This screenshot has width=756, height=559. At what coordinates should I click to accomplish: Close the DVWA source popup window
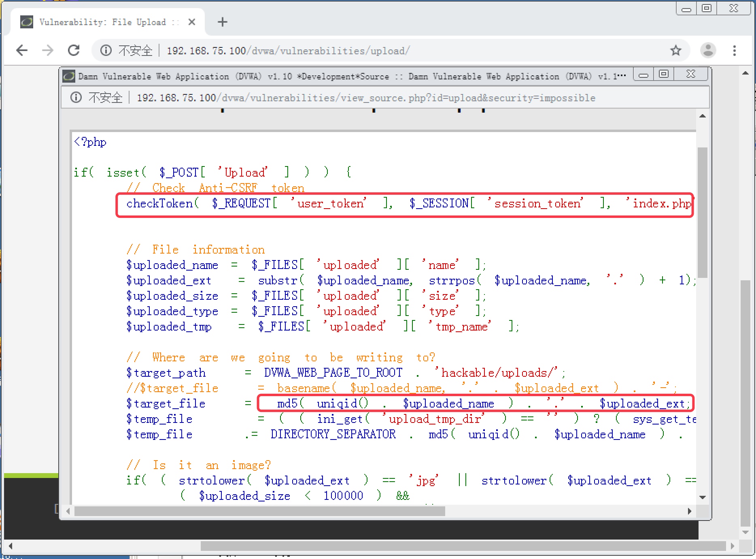point(691,74)
